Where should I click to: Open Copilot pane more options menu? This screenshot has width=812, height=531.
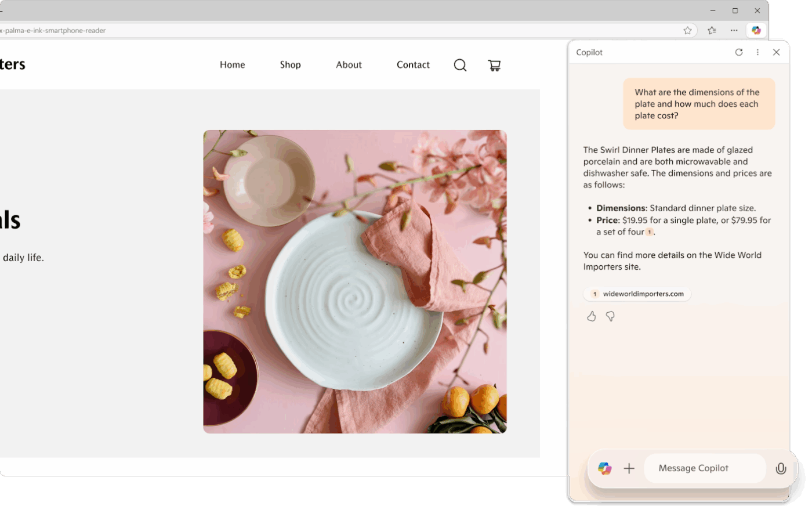tap(757, 52)
